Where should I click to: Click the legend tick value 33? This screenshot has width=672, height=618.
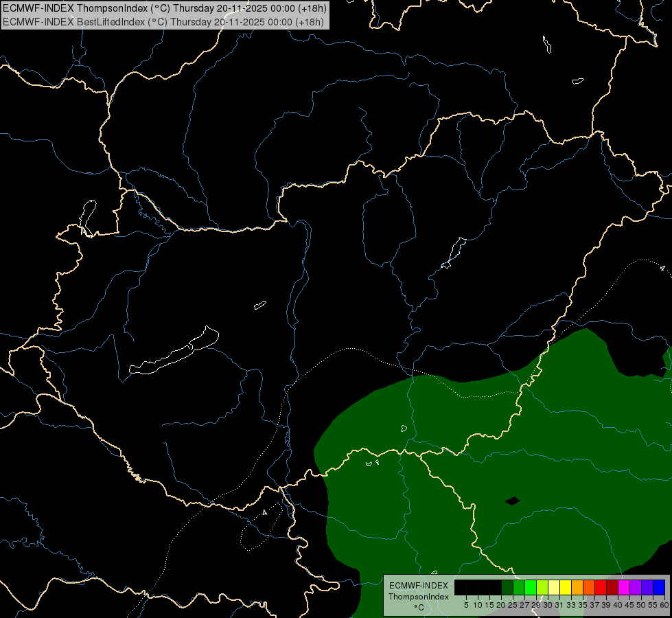[x=571, y=605]
